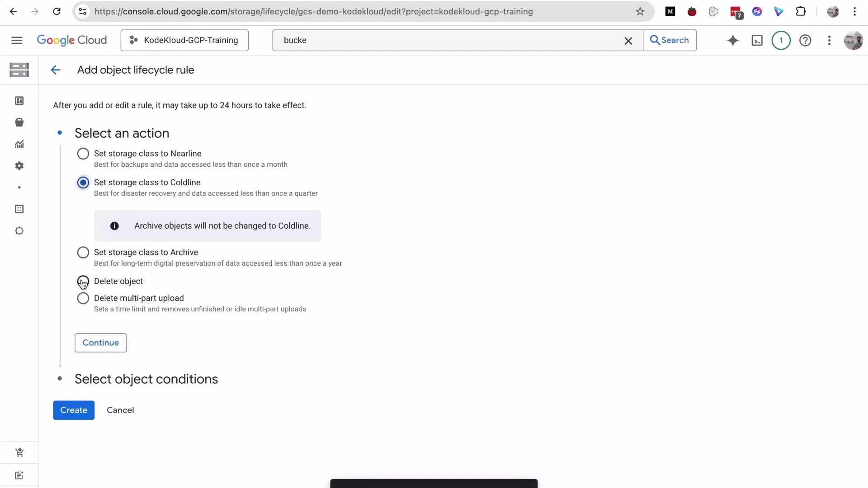868x488 pixels.
Task: Open the gray chat bubble extension
Action: (x=714, y=12)
